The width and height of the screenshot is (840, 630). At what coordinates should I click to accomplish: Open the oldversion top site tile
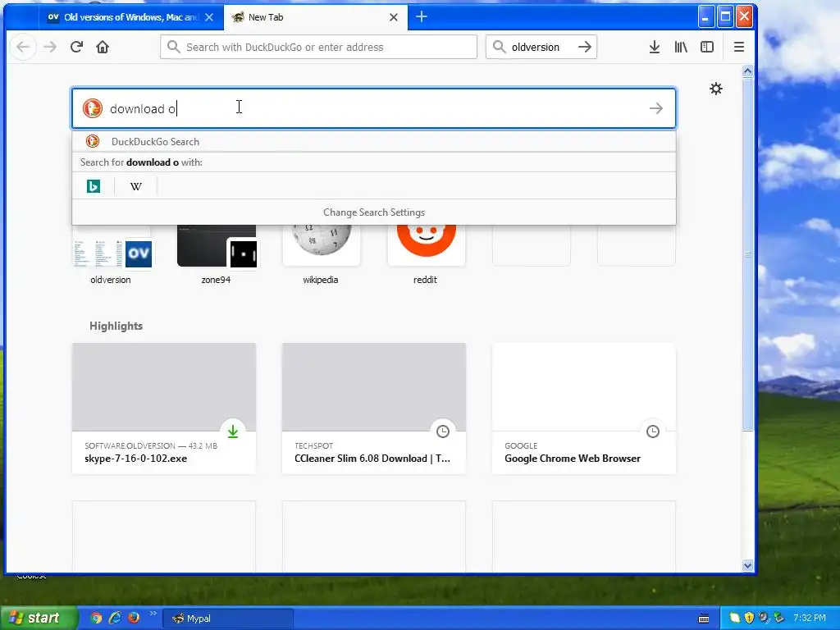[112, 254]
